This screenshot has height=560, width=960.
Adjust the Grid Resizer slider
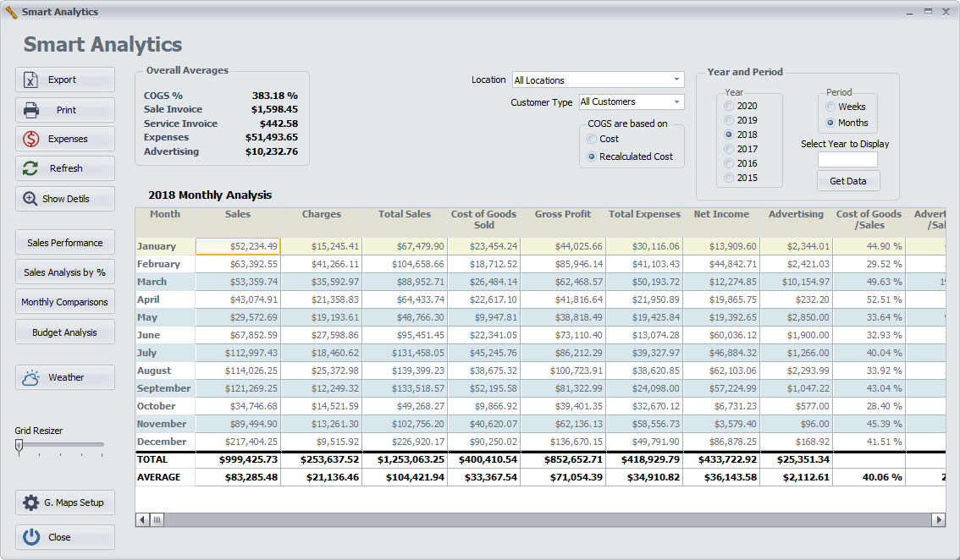pyautogui.click(x=19, y=446)
